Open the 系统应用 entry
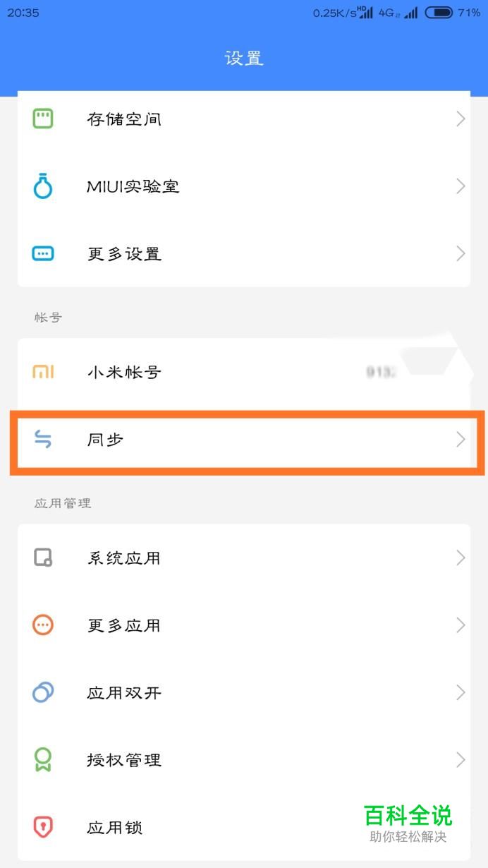488x868 pixels. pos(124,557)
